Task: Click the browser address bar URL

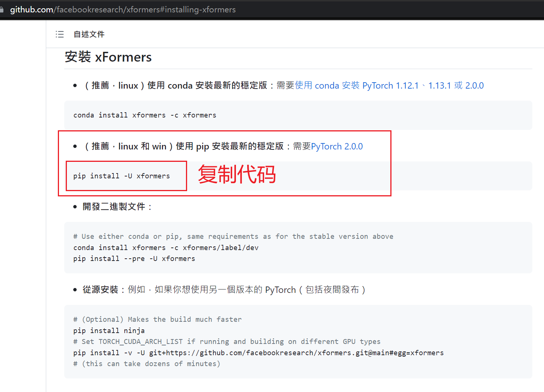Action: 123,9
